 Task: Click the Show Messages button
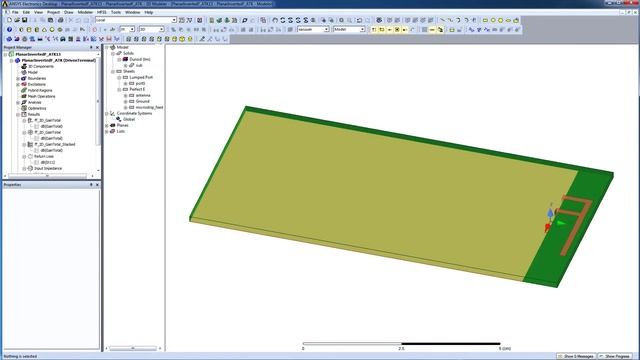point(576,356)
